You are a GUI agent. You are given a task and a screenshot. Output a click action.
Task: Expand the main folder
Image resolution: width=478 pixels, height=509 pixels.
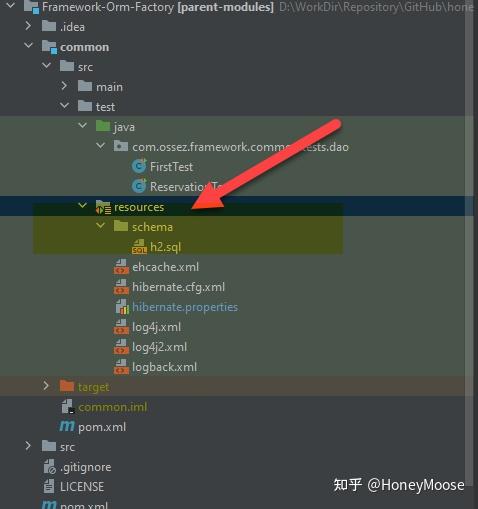click(x=64, y=86)
